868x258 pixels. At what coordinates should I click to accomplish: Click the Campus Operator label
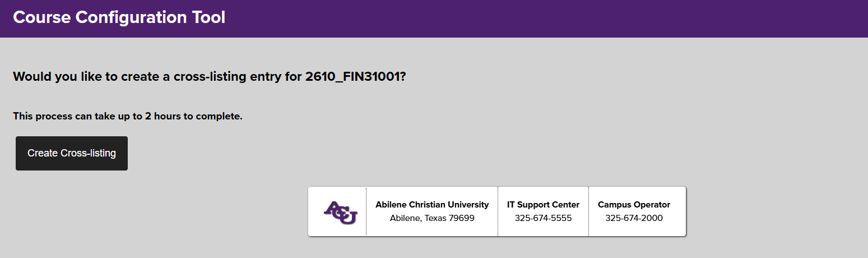tap(634, 205)
